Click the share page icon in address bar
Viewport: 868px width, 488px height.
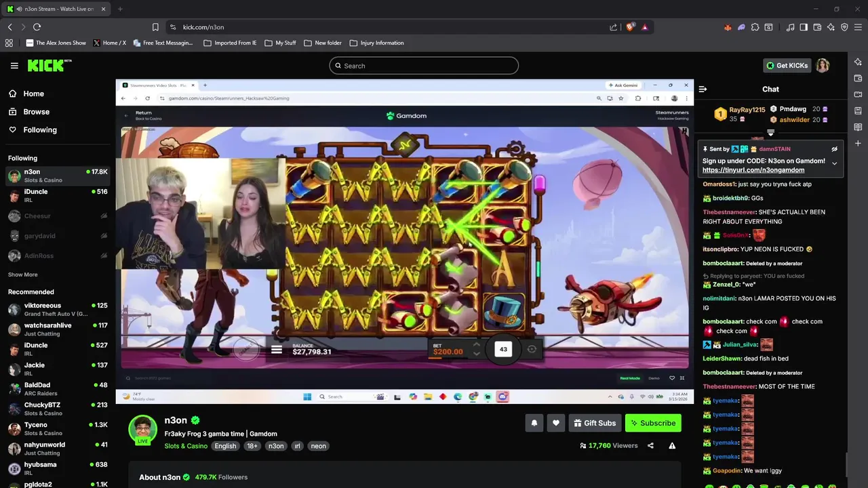(x=613, y=27)
